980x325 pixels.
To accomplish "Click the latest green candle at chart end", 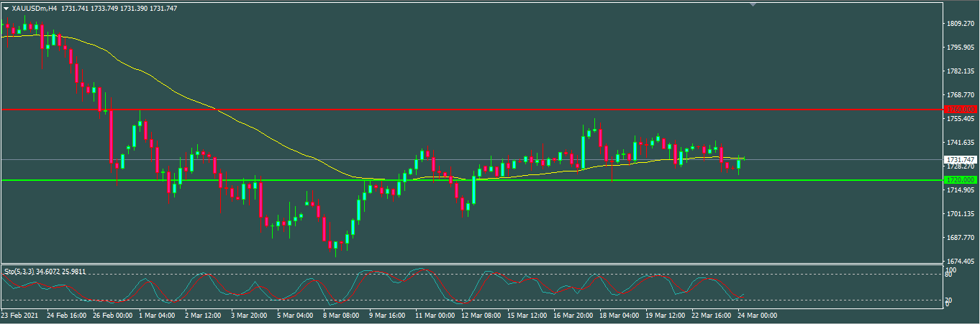I will (x=738, y=164).
